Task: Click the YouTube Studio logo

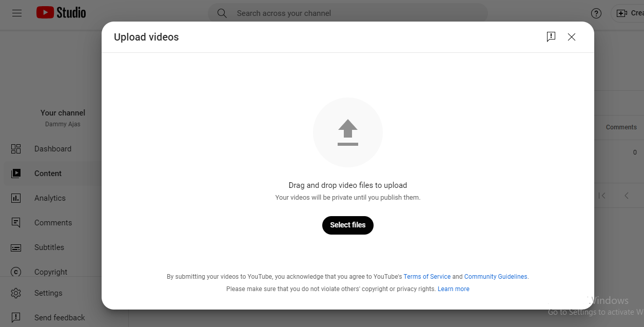Action: [x=61, y=13]
